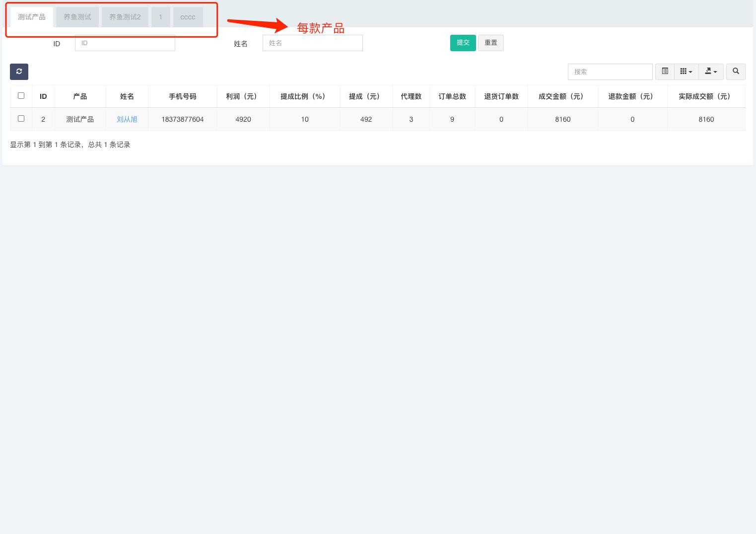Check the row checkbox for ID 2
Viewport: 756px width, 534px height.
point(21,118)
